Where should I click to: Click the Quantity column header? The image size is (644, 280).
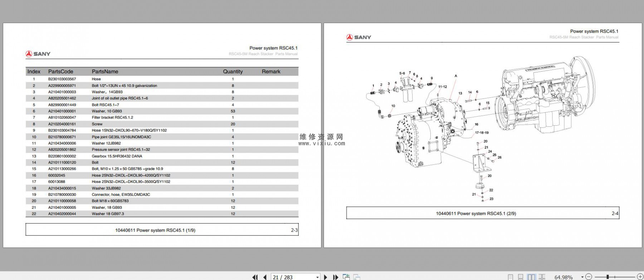233,72
